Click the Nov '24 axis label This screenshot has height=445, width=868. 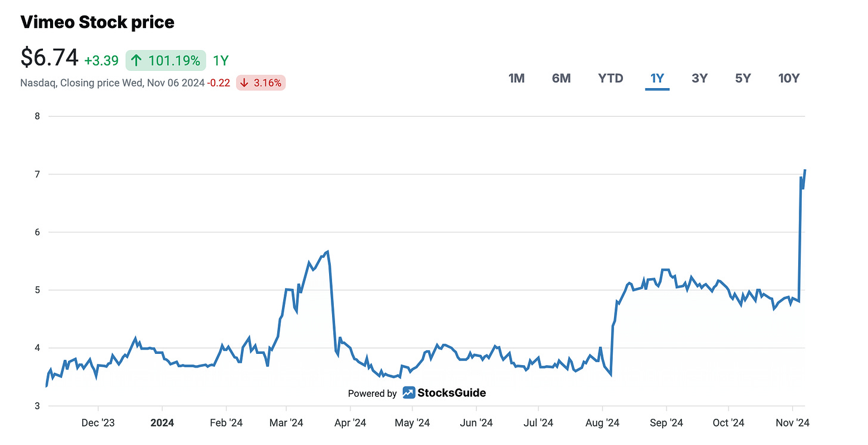(x=792, y=423)
